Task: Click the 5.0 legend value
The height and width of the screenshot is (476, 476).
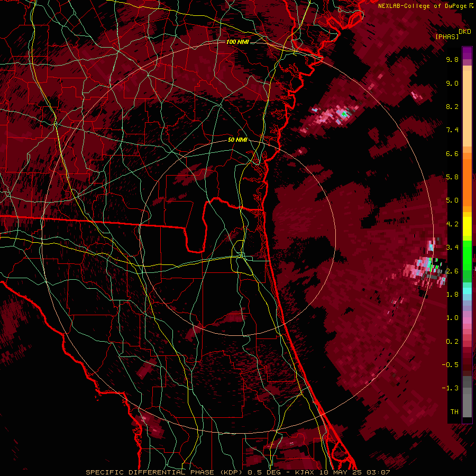Action: [452, 200]
